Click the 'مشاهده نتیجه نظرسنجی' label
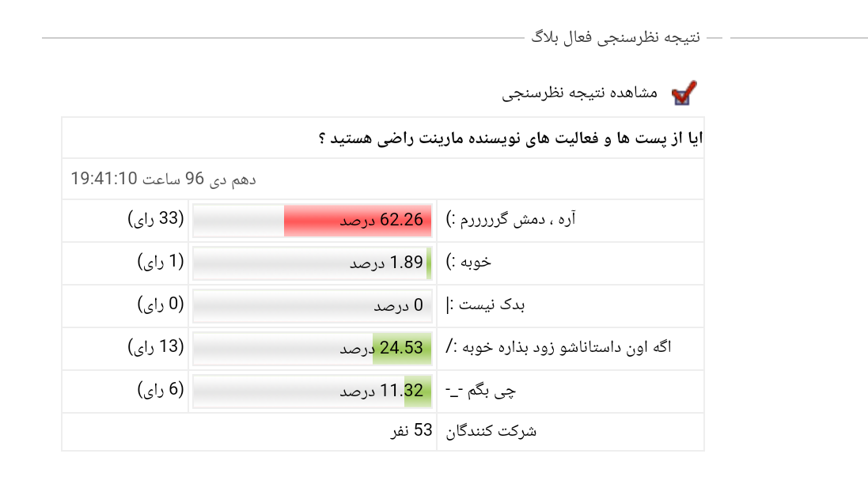Viewport: 868px width, 503px height. (579, 93)
